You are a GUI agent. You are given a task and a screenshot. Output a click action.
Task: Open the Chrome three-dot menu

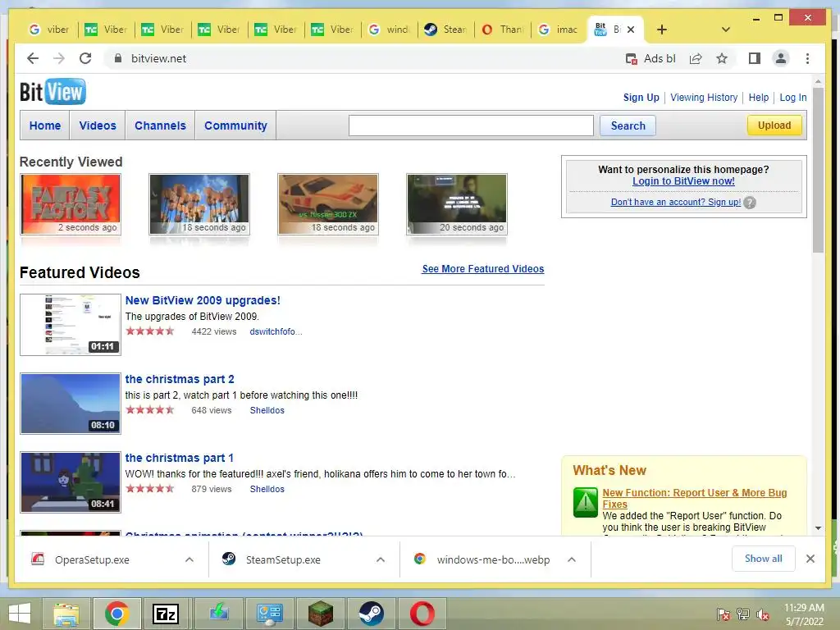click(x=807, y=58)
